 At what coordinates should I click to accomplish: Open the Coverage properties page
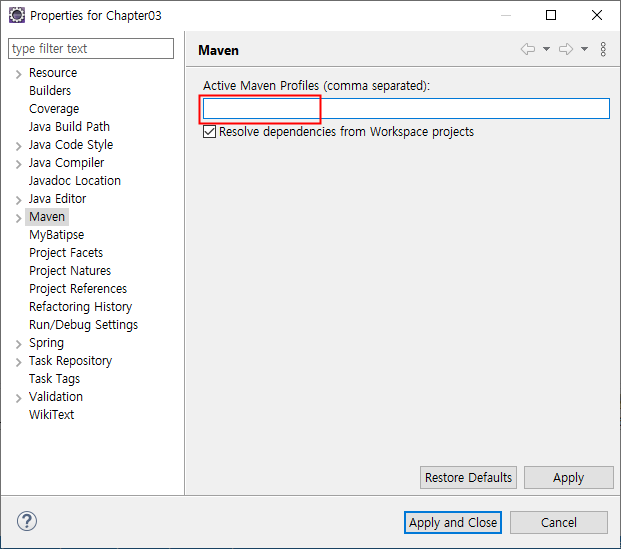(x=54, y=109)
